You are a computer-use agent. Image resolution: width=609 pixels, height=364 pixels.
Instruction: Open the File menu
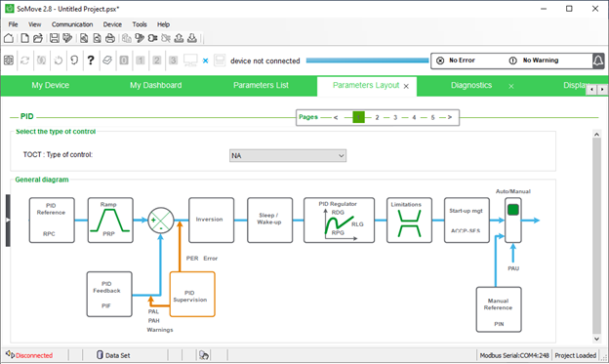14,24
